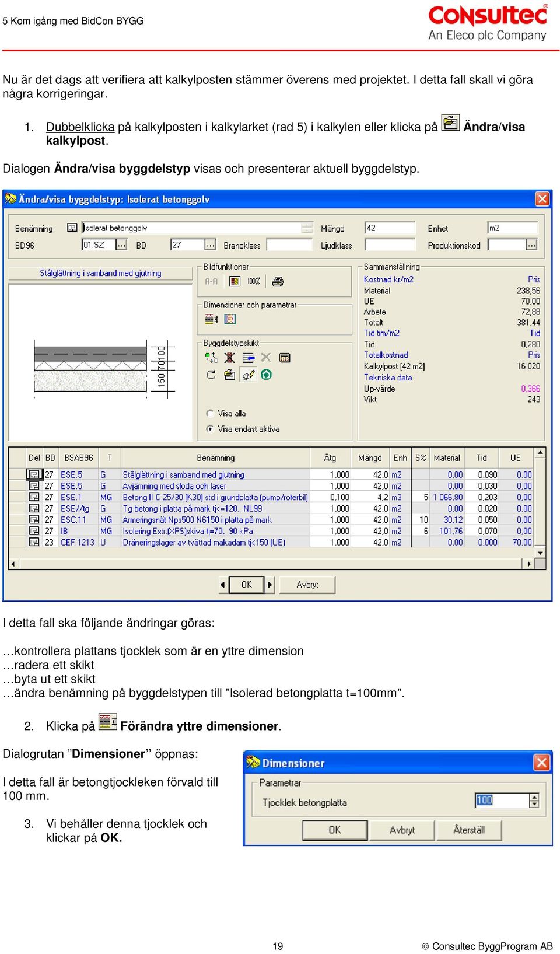This screenshot has height=954, width=560.
Task: Click the row icon for Isolering Extr.(XPS) row
Action: (x=34, y=531)
